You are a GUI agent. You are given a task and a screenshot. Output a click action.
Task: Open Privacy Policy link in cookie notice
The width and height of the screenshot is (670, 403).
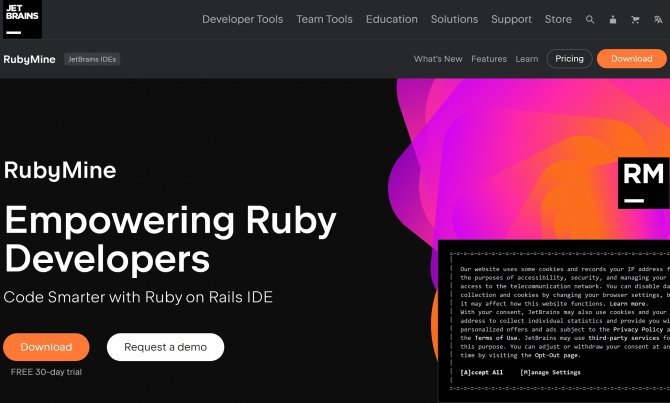tap(638, 329)
